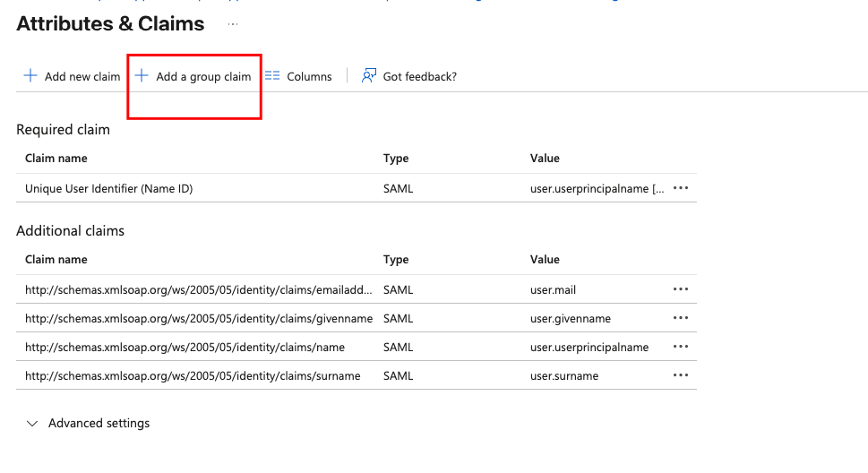Select the user.givenname value cell
868x473 pixels.
coord(570,319)
